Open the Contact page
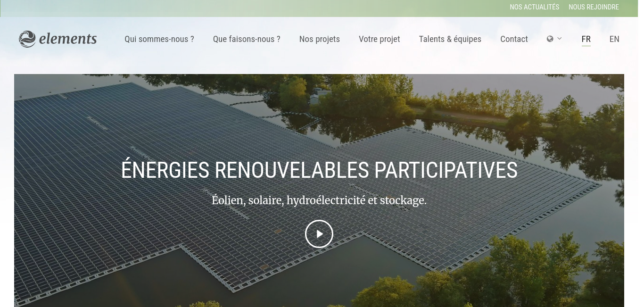Viewport: 644px width, 307px height. pyautogui.click(x=514, y=39)
